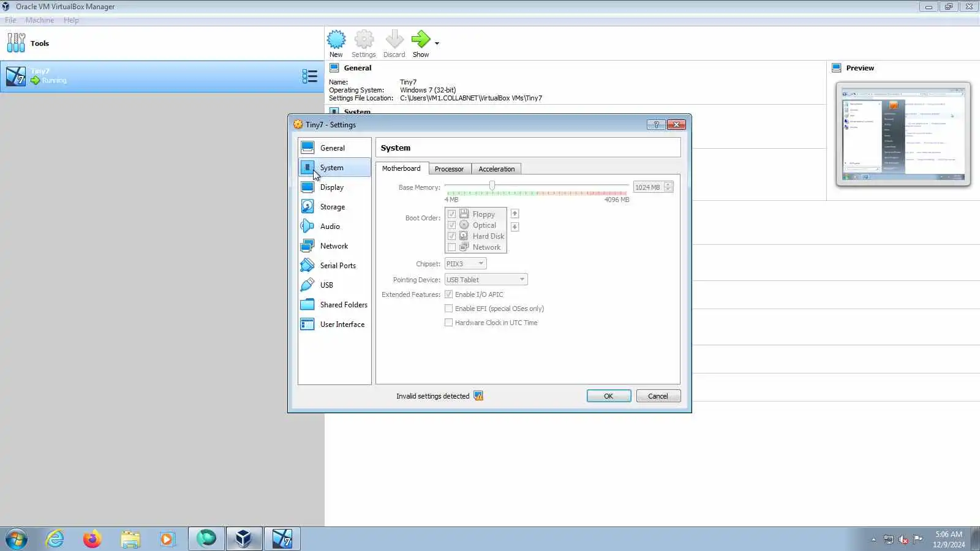980x551 pixels.
Task: Click the Show machine arrow icon
Action: click(x=421, y=40)
